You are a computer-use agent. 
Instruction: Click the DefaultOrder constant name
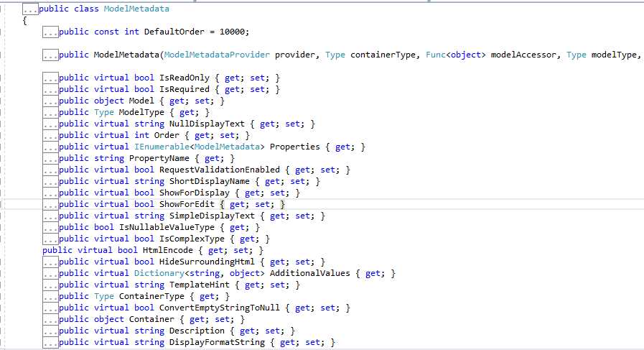(174, 32)
